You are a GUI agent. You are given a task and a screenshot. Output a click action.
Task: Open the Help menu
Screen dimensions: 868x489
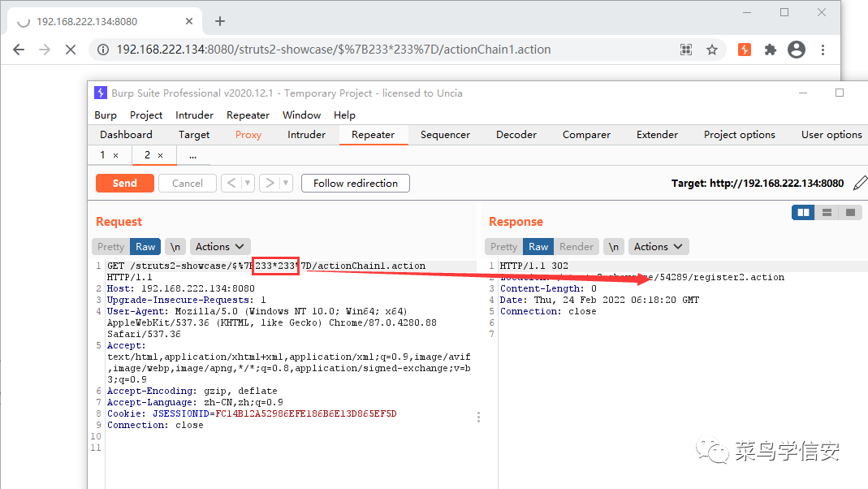[344, 115]
